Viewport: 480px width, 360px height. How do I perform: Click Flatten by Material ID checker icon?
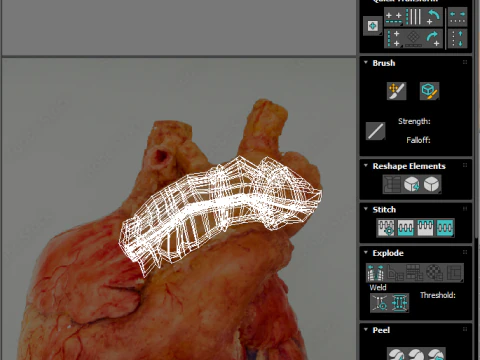[434, 273]
